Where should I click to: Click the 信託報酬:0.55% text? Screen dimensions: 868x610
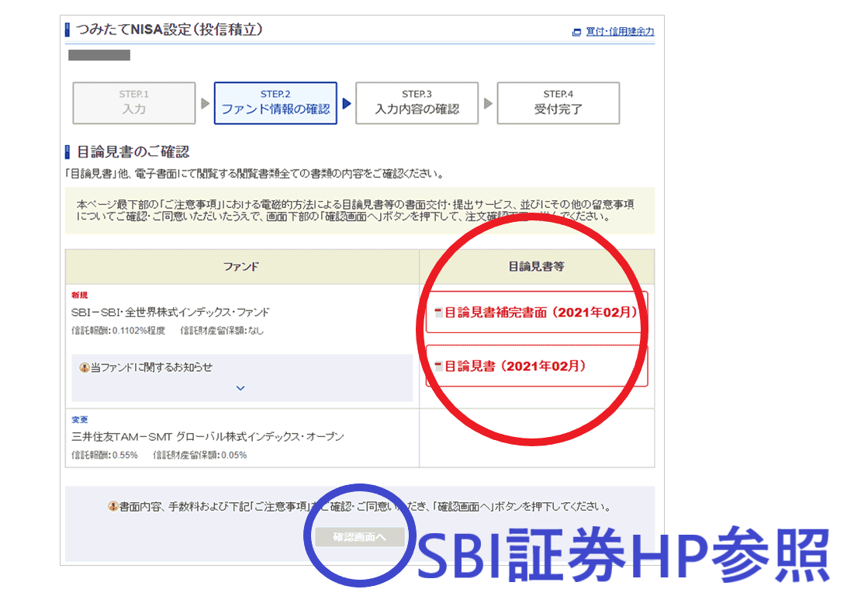(x=105, y=456)
